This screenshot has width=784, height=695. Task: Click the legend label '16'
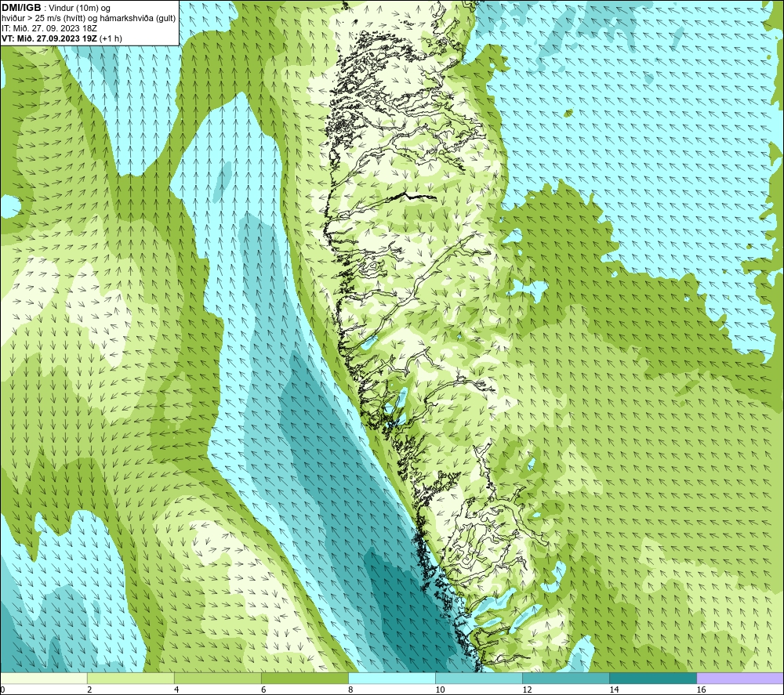[x=700, y=690]
